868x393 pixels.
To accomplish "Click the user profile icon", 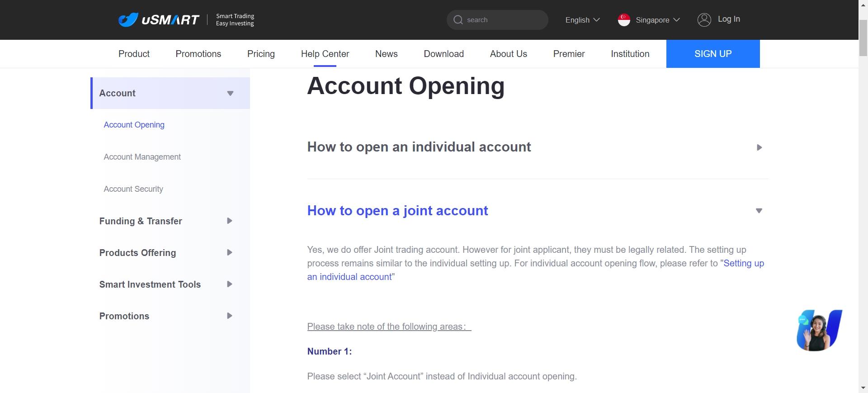I will click(x=704, y=19).
